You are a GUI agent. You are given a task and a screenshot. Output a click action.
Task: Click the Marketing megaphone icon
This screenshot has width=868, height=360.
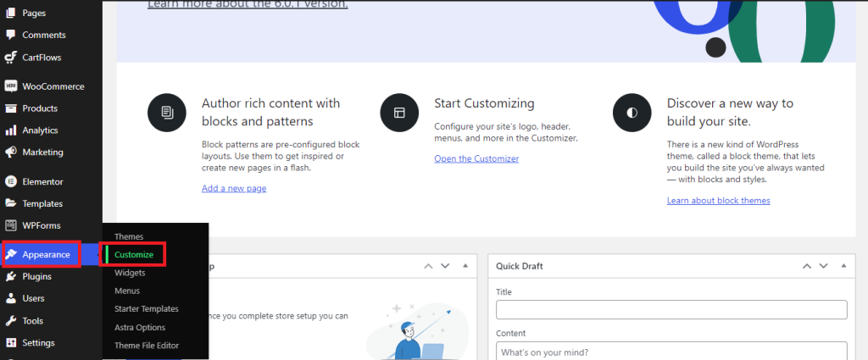(x=11, y=152)
